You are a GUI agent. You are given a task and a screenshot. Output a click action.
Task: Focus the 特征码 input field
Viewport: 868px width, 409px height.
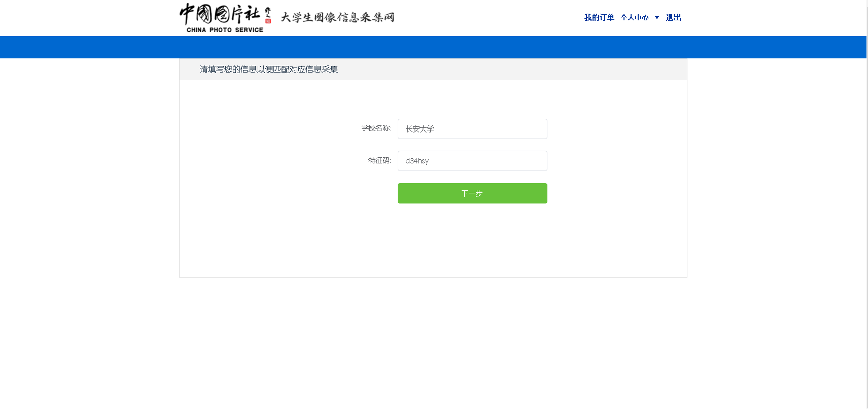tap(487, 161)
